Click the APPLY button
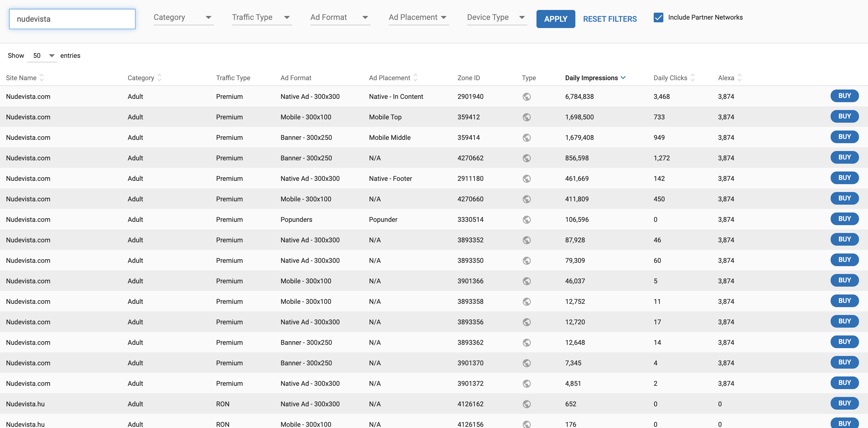Screen dimensions: 868x428 click(x=556, y=19)
